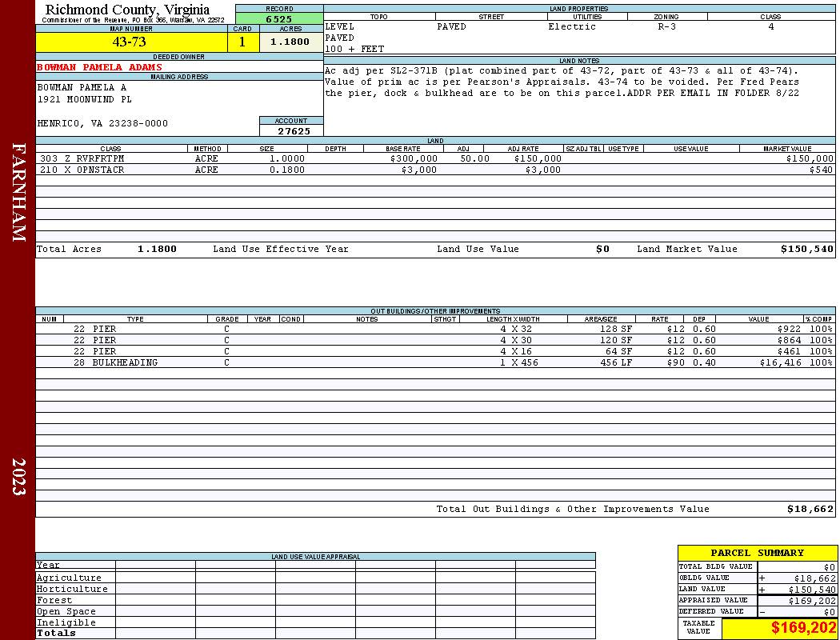Image resolution: width=840 pixels, height=640 pixels.
Task: Select the Parcel Summary header
Action: pos(757,553)
